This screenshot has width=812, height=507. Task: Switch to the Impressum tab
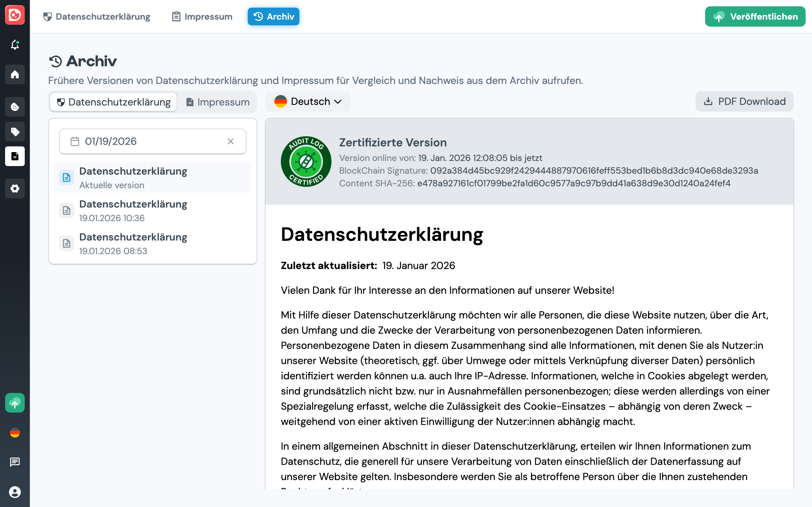coord(201,16)
